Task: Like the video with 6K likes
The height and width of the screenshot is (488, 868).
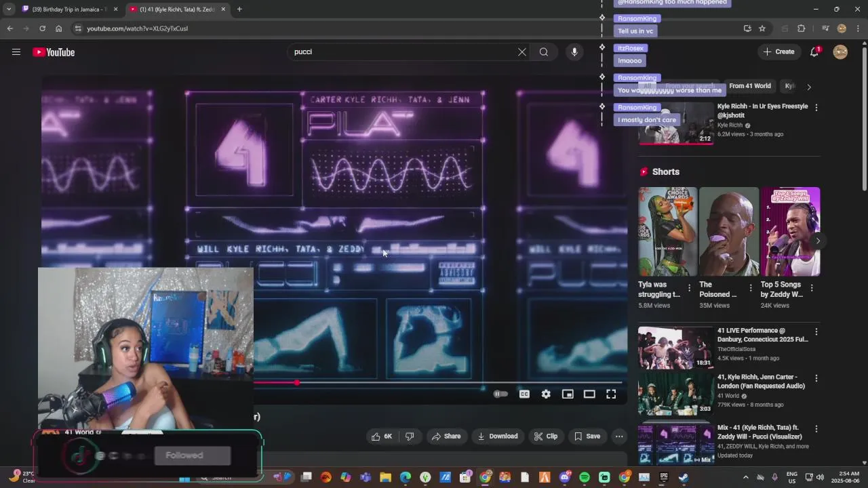Action: click(x=382, y=436)
